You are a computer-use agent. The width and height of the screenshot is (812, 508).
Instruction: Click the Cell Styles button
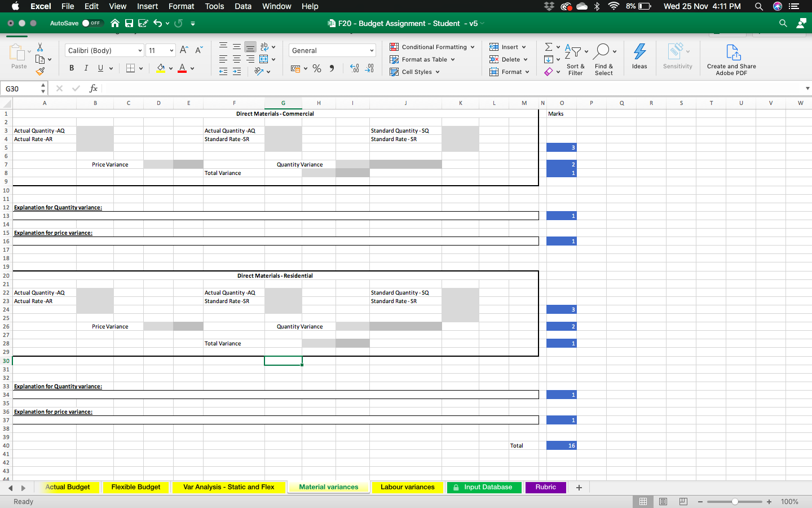(x=414, y=72)
